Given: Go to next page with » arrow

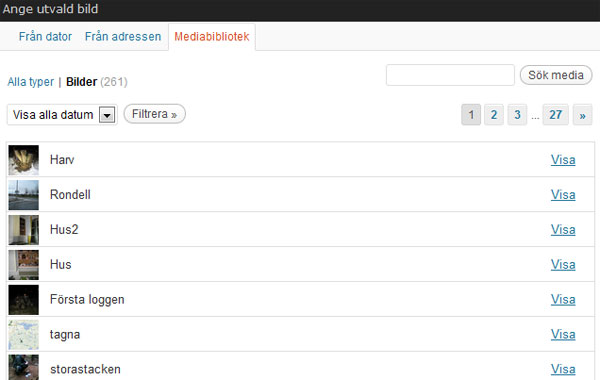Looking at the screenshot, I should (x=582, y=115).
